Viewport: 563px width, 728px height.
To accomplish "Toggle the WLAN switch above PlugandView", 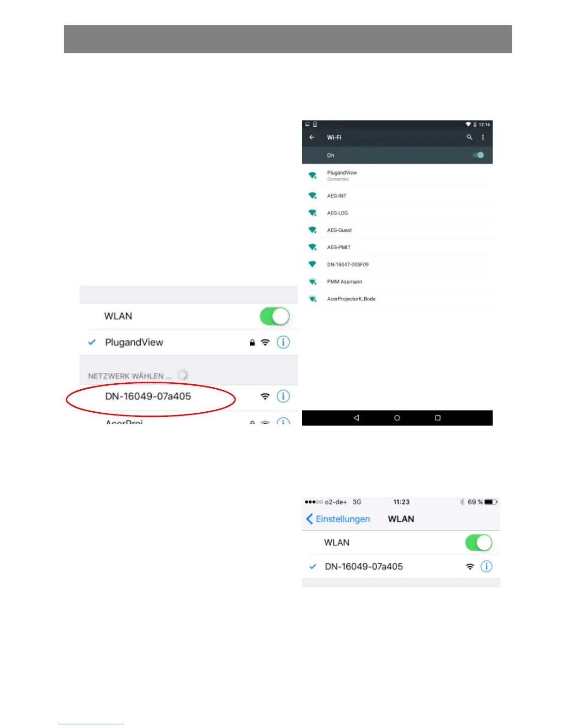I will pos(275,316).
